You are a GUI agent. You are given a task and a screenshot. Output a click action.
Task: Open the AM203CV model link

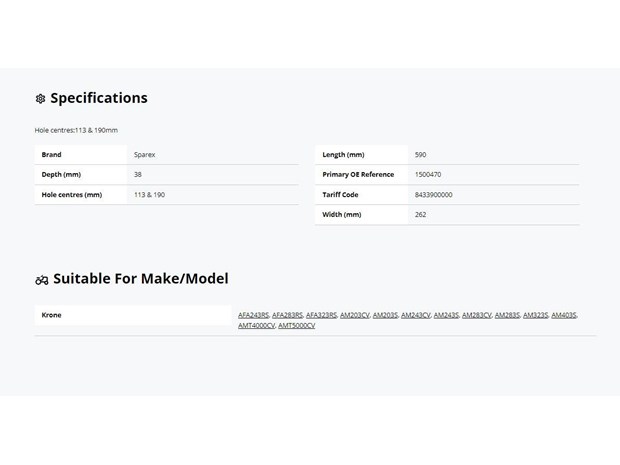pos(355,315)
